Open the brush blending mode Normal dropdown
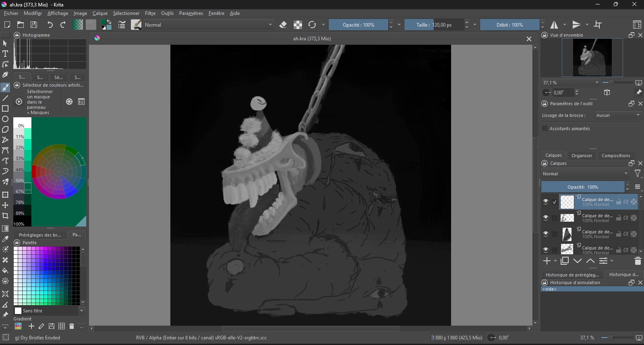644x345 pixels. tap(208, 25)
